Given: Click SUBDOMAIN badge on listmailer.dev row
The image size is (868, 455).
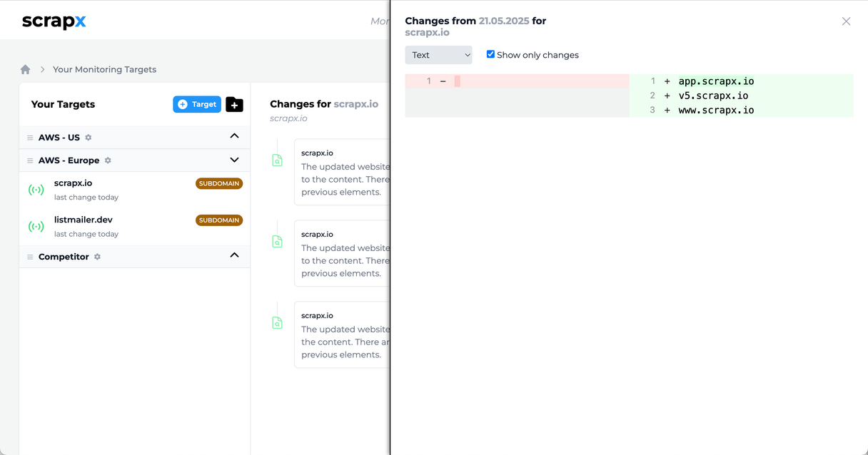Looking at the screenshot, I should [219, 220].
